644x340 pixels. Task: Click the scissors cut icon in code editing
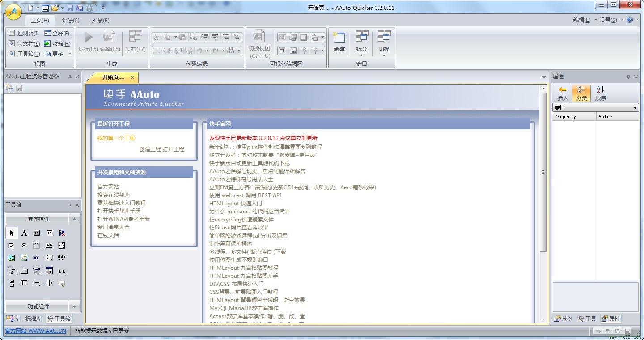(157, 37)
